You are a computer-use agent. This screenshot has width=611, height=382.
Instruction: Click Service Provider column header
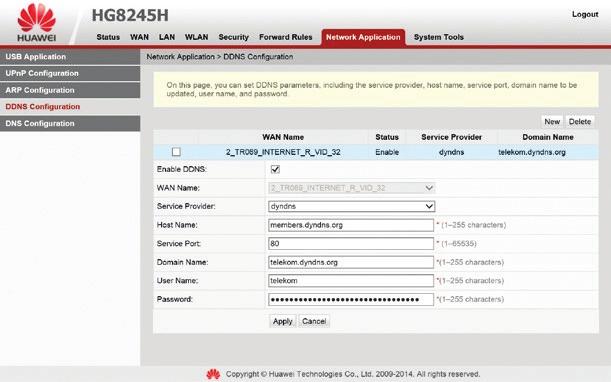click(452, 137)
